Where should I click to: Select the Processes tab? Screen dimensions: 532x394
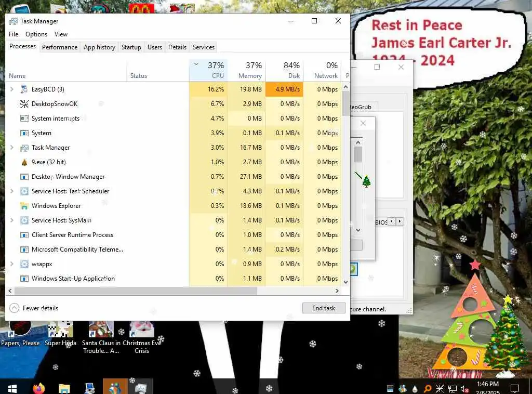22,46
